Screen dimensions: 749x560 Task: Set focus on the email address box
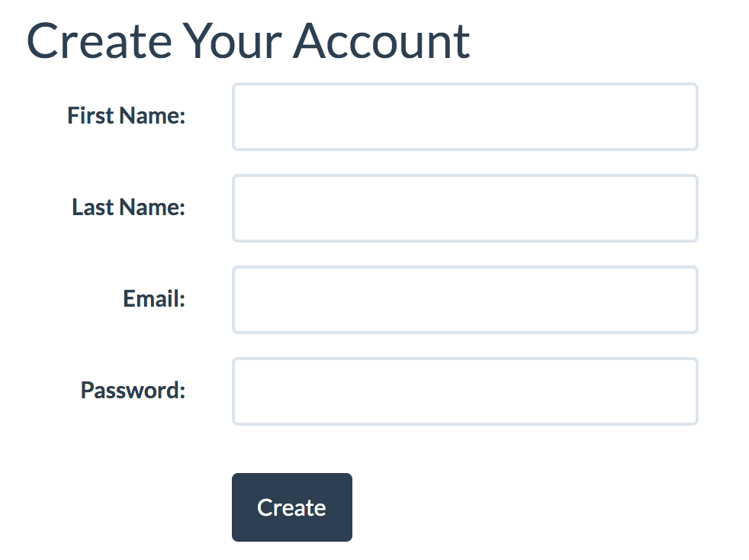pos(465,300)
